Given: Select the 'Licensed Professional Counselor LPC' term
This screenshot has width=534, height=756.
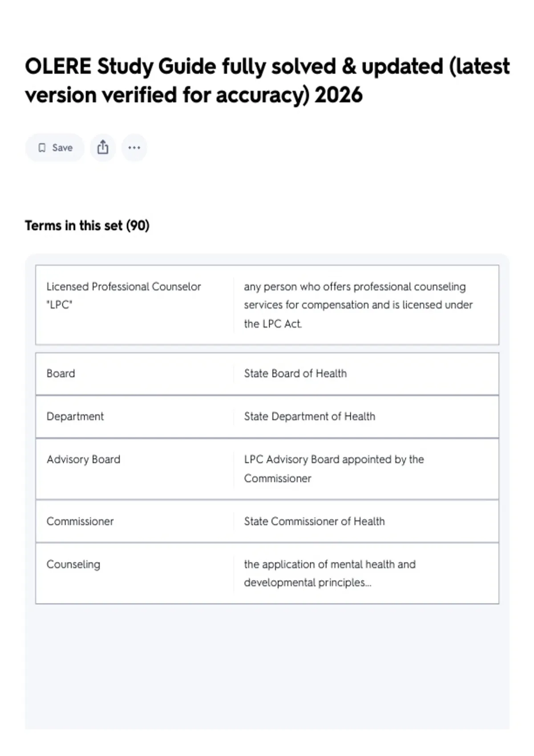Looking at the screenshot, I should 124,295.
